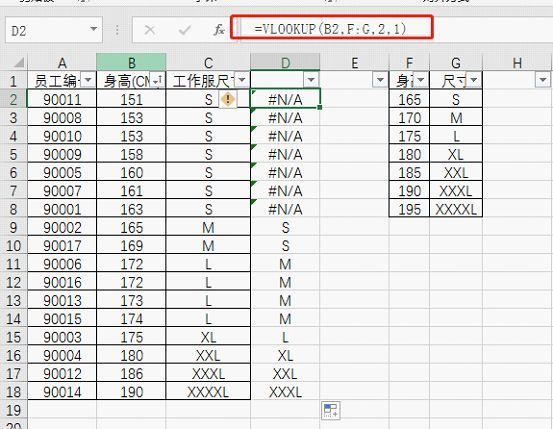The height and width of the screenshot is (429, 553).
Task: Click header cell 工作服尺寸 in C1
Action: click(208, 81)
